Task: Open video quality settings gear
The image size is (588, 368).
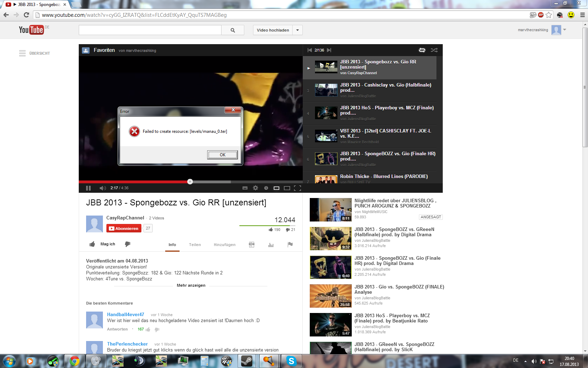Action: [255, 188]
